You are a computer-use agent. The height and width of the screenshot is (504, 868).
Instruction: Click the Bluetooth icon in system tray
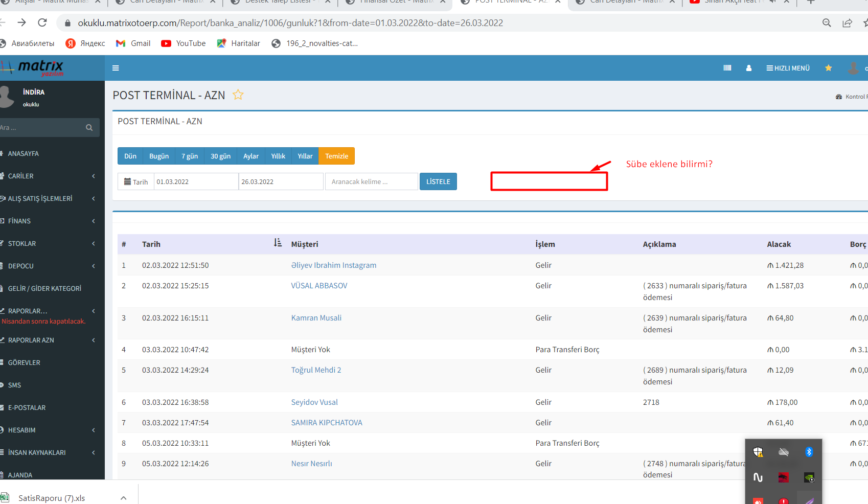809,452
